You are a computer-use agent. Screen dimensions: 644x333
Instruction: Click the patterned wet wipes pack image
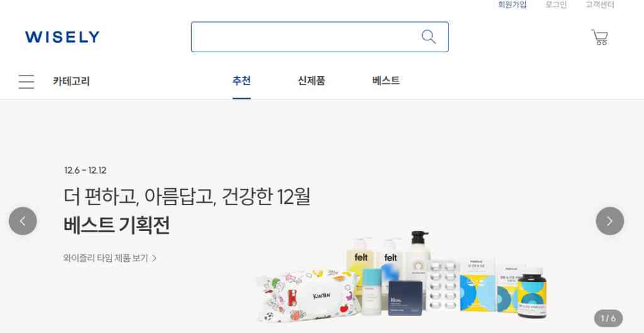(308, 295)
